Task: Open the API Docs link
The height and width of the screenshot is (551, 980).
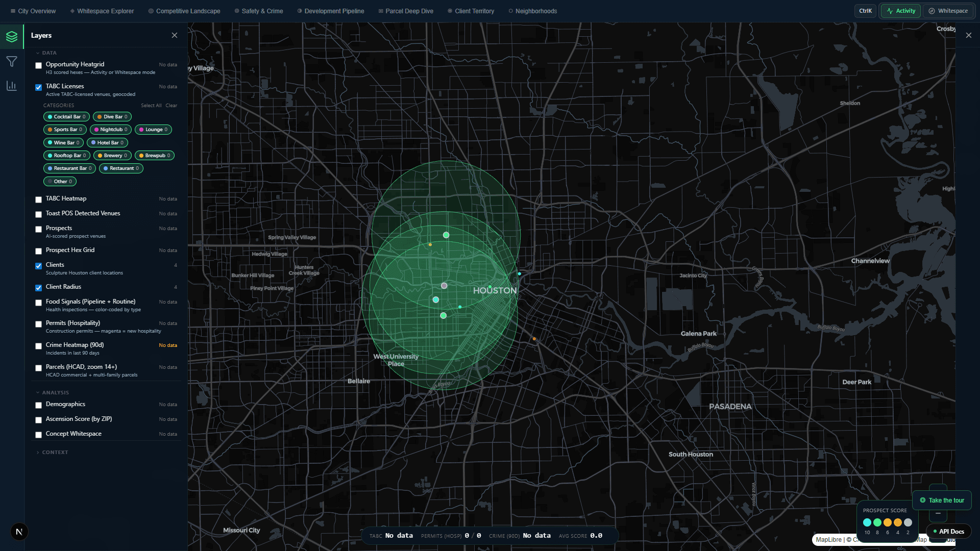Action: [x=948, y=532]
